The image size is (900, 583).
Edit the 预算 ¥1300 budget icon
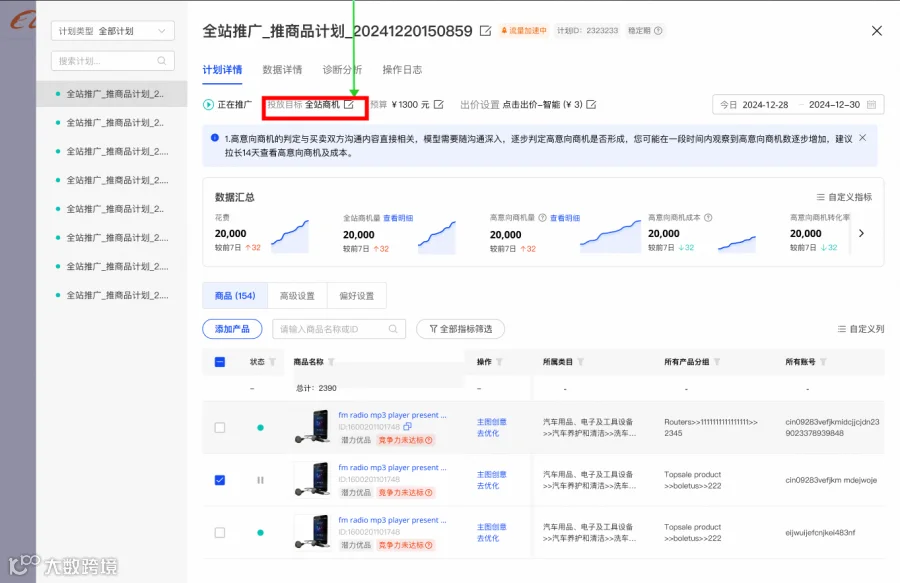pos(439,104)
